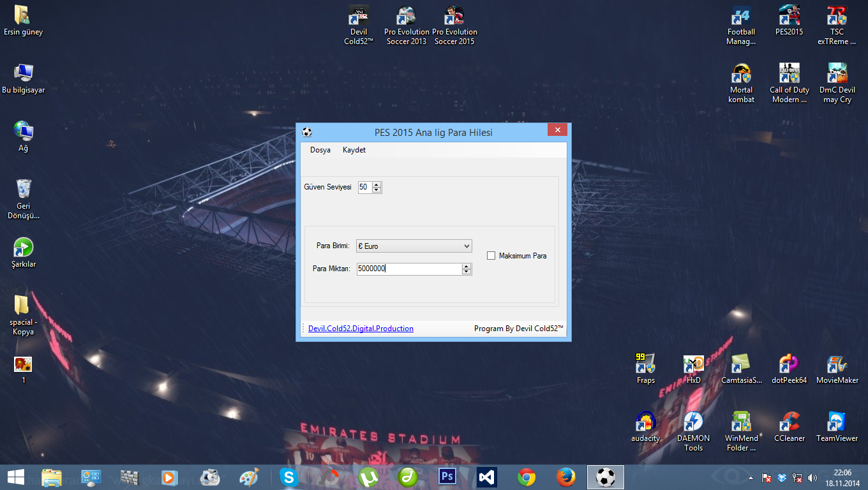Click the Güven Seviyesi value field
868x490 pixels.
(x=365, y=188)
